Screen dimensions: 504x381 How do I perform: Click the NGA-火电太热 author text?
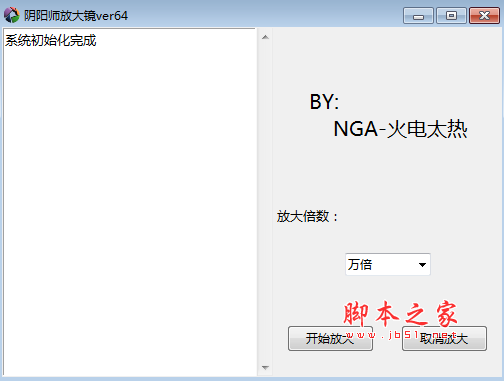[x=400, y=129]
